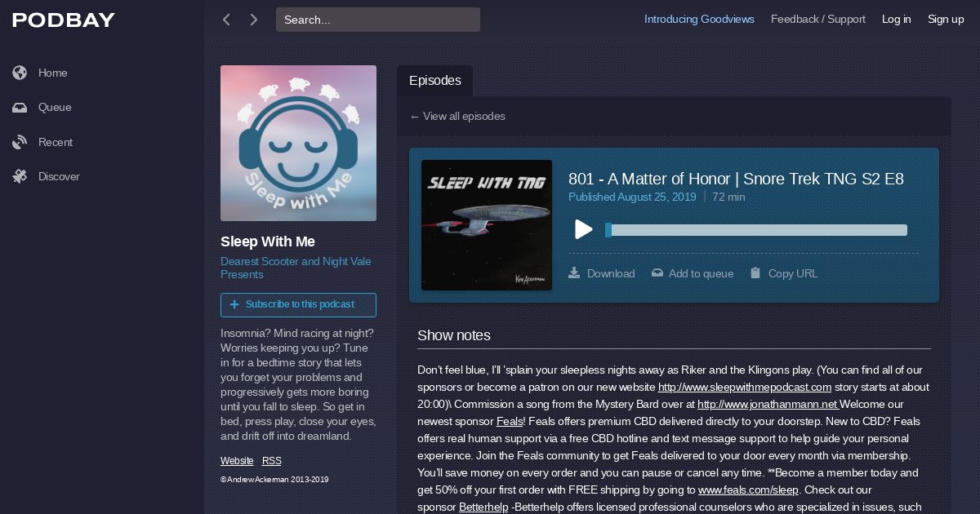Viewport: 980px width, 514px height.
Task: Click the Podbay logo
Action: pyautogui.click(x=64, y=20)
